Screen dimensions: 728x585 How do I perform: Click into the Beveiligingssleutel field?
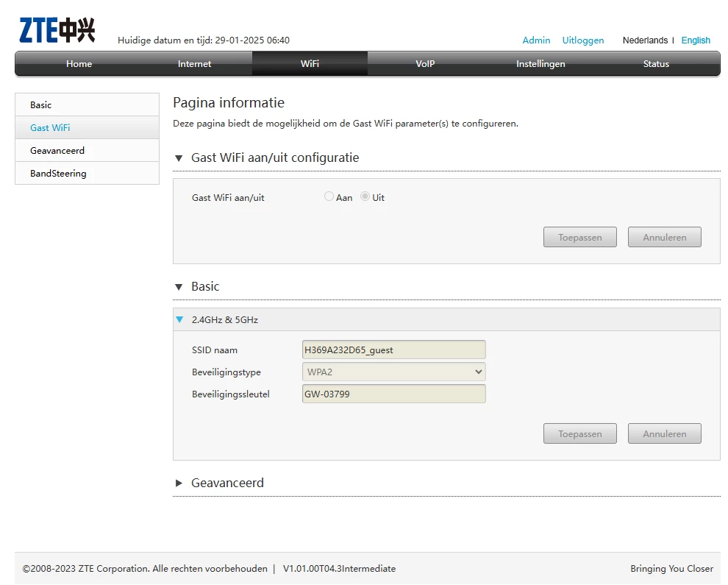click(x=393, y=394)
